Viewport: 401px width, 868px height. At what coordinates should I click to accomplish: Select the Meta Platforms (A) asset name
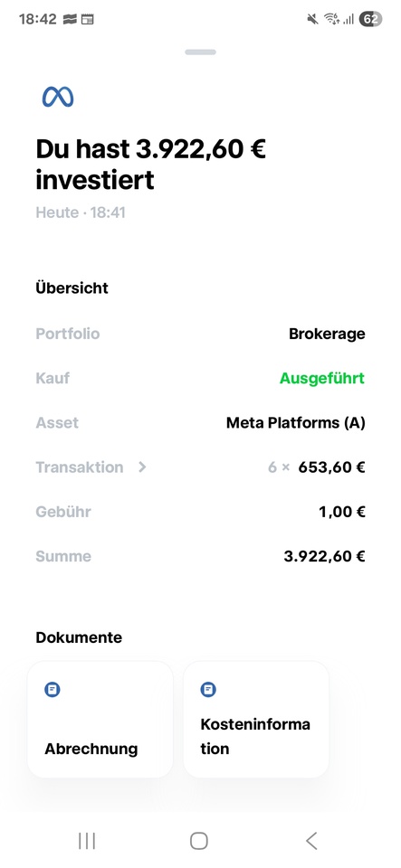coord(296,423)
